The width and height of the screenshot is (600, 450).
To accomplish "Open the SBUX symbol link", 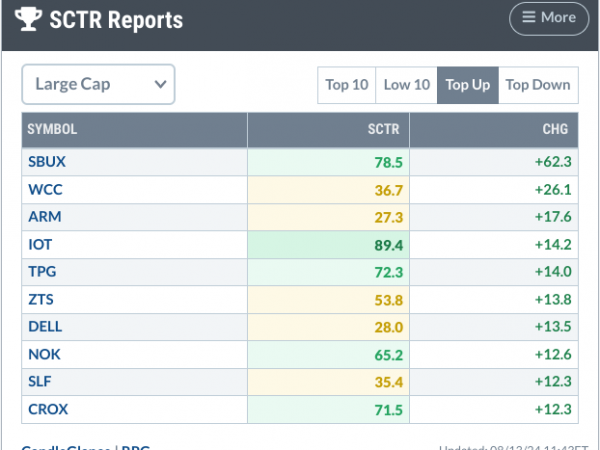I will [x=47, y=161].
